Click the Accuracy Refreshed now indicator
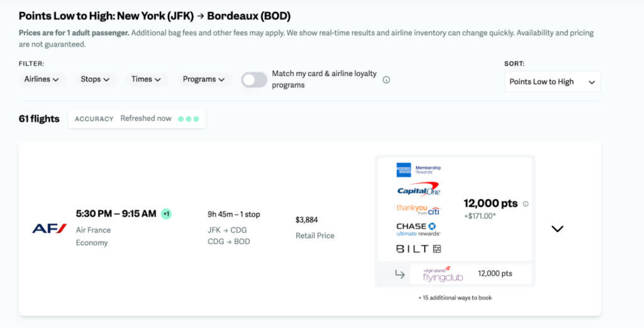This screenshot has height=328, width=644. (136, 119)
